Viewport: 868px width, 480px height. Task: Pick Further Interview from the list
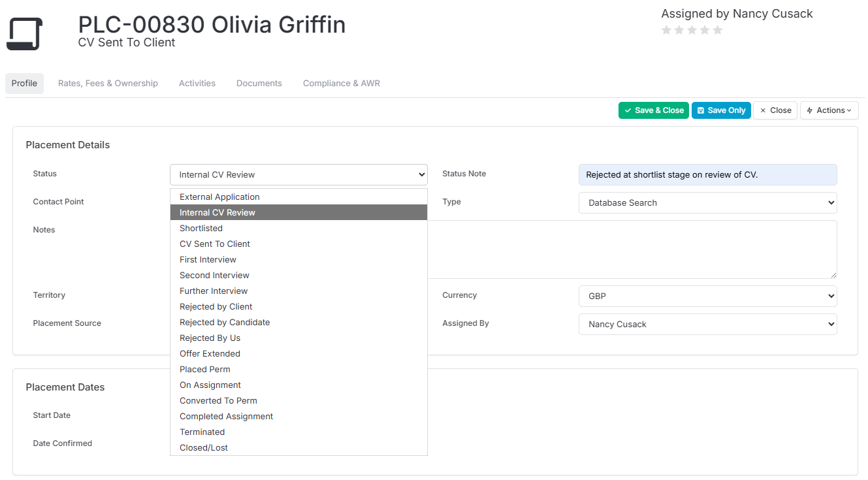(x=298, y=291)
